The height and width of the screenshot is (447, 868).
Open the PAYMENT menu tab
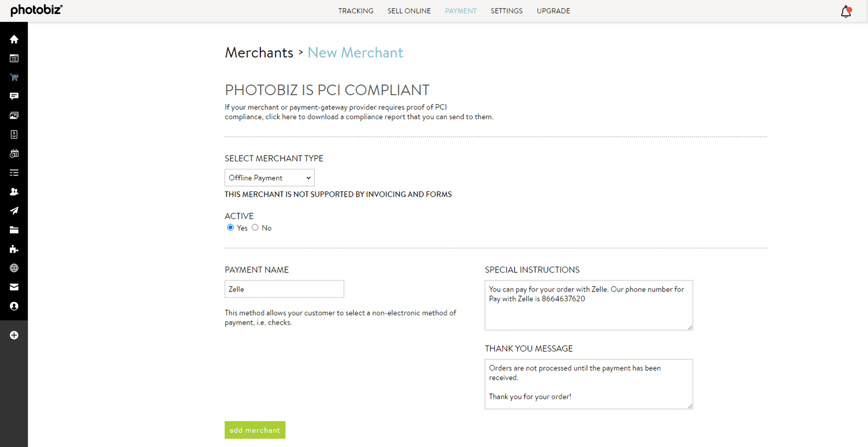click(x=461, y=10)
